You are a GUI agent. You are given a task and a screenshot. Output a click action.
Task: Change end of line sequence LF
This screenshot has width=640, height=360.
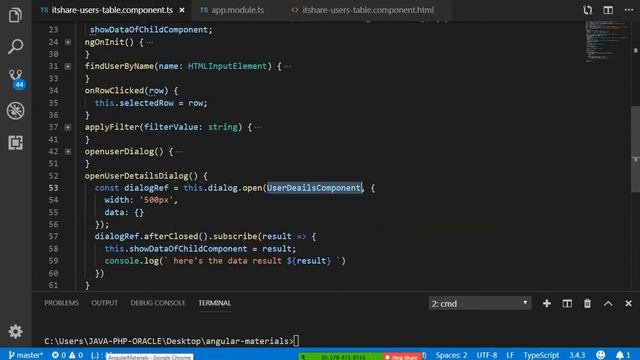click(x=510, y=355)
